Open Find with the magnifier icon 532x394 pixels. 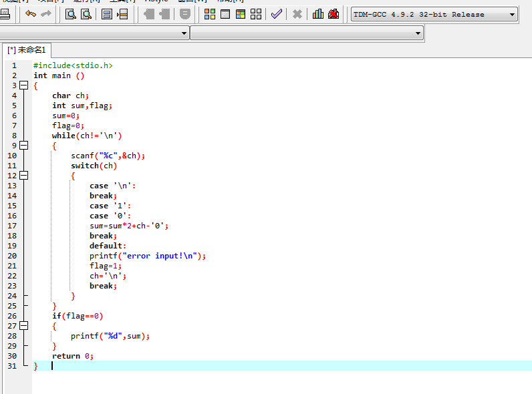tap(71, 14)
